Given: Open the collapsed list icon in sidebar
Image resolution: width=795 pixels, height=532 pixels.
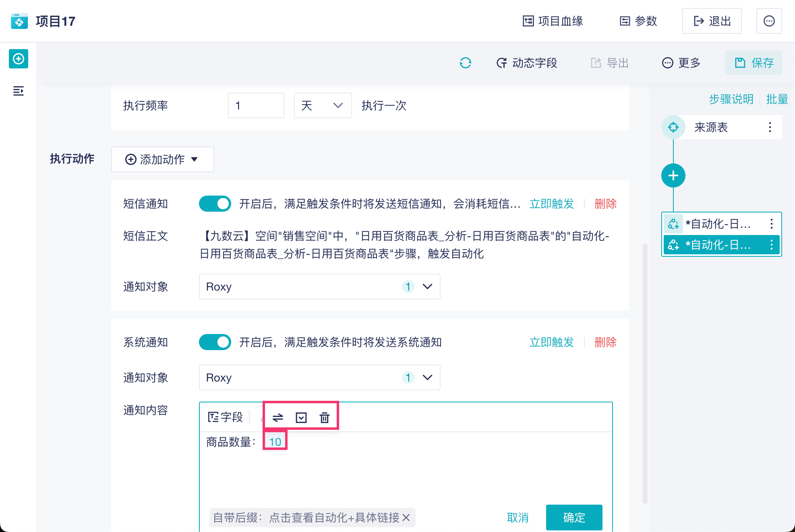Looking at the screenshot, I should (x=19, y=91).
